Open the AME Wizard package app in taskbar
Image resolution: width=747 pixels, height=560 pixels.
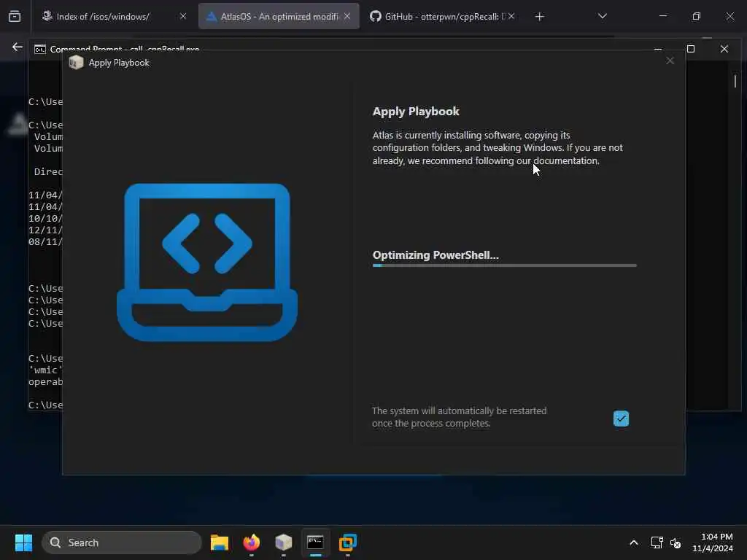coord(284,542)
